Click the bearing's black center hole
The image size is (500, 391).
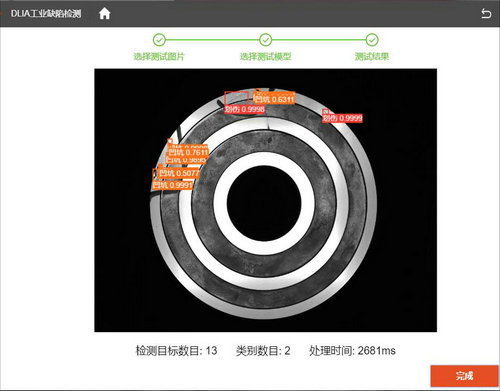[264, 203]
